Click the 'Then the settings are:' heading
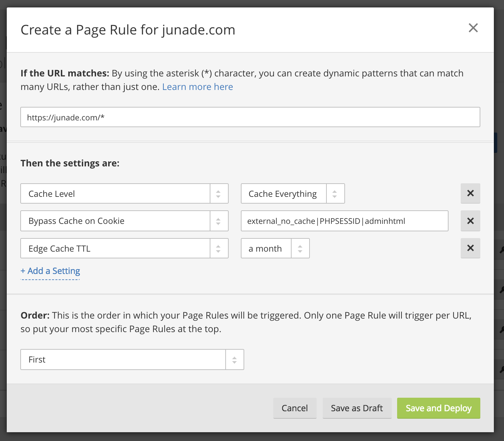Viewport: 504px width, 441px height. 70,163
